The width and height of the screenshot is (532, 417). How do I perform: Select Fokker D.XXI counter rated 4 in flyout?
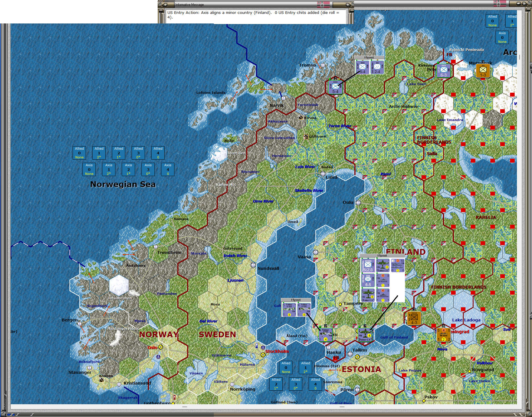[x=304, y=310]
